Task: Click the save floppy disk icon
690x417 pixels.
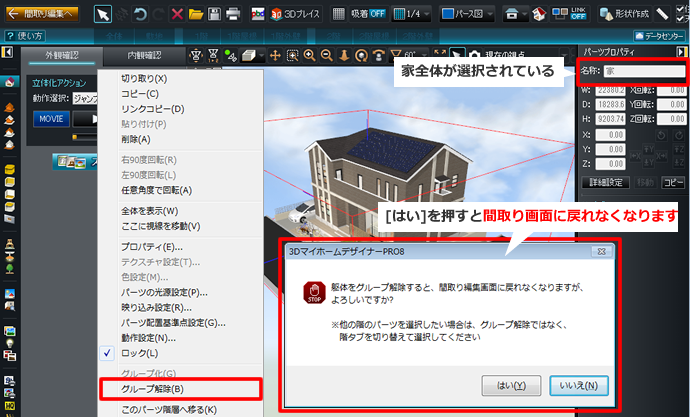Action: tap(214, 14)
